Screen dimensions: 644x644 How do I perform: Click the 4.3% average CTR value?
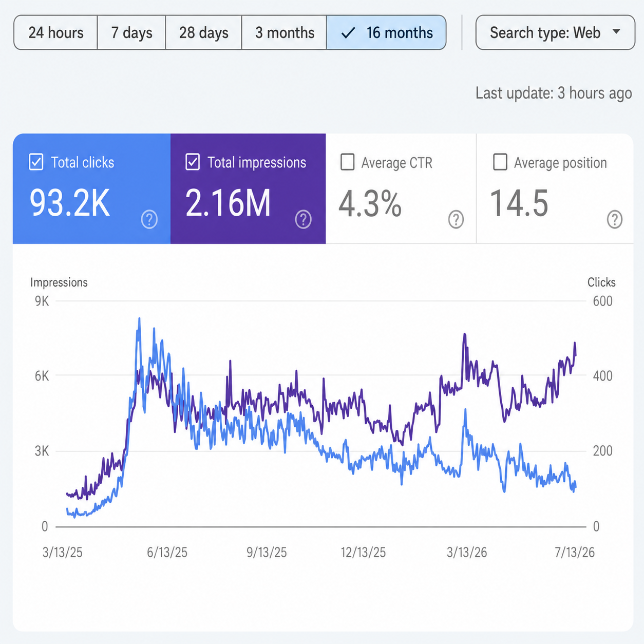click(370, 204)
